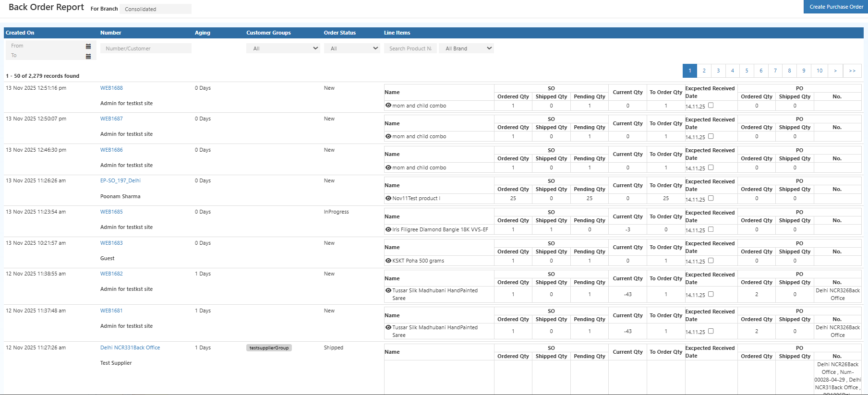Open the From date calendar picker

(x=88, y=46)
